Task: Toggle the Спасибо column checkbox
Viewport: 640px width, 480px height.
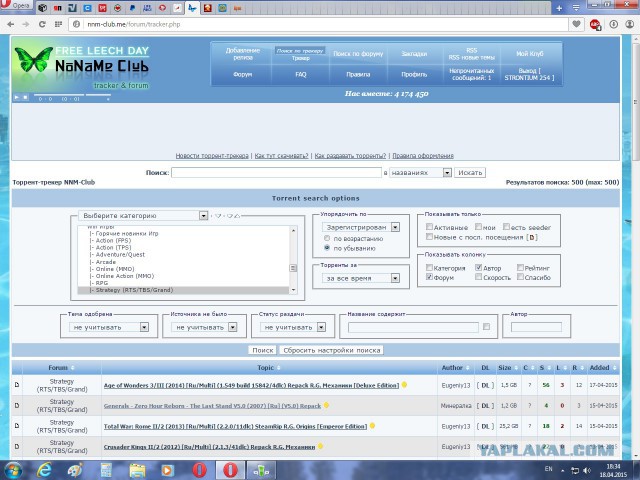Action: pyautogui.click(x=520, y=277)
